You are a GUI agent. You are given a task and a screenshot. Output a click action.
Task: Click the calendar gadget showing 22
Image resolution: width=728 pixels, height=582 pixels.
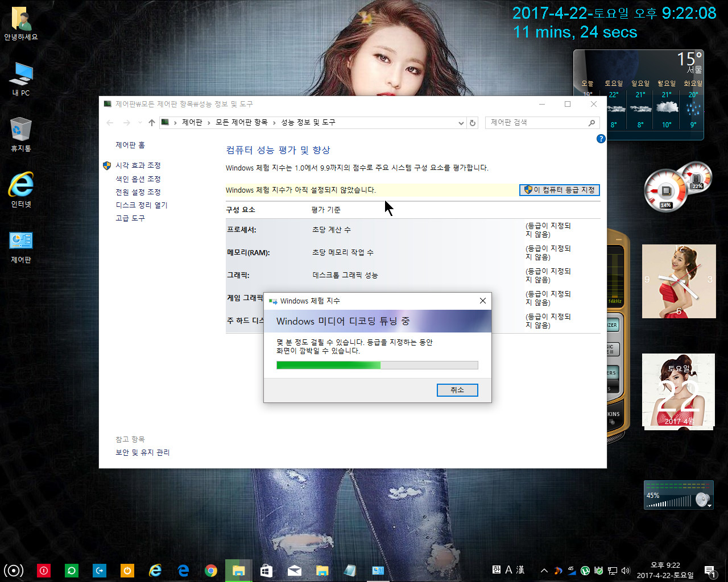tap(679, 390)
